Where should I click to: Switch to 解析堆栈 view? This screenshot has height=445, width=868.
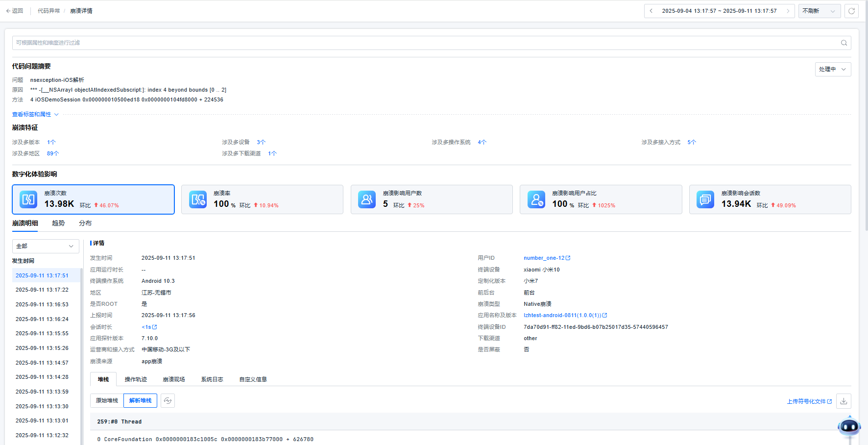140,401
